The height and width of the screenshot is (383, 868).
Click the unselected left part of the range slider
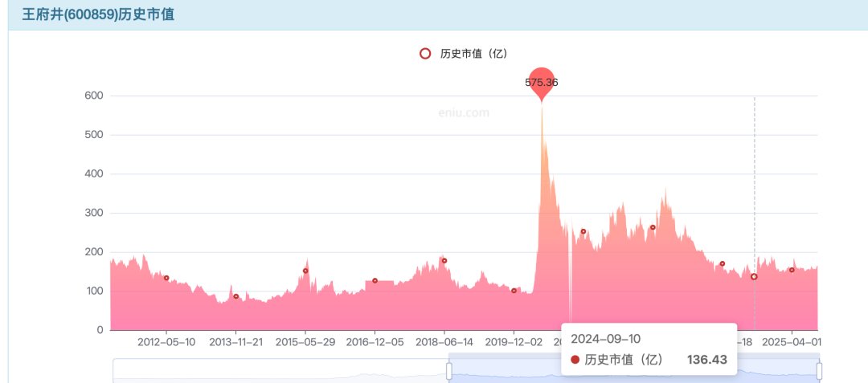point(281,371)
